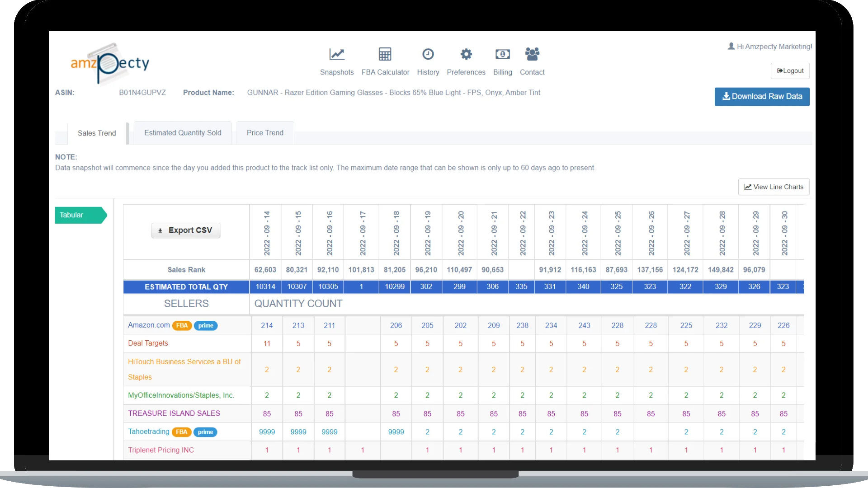
Task: Click the Download Raw Data button
Action: coord(762,96)
